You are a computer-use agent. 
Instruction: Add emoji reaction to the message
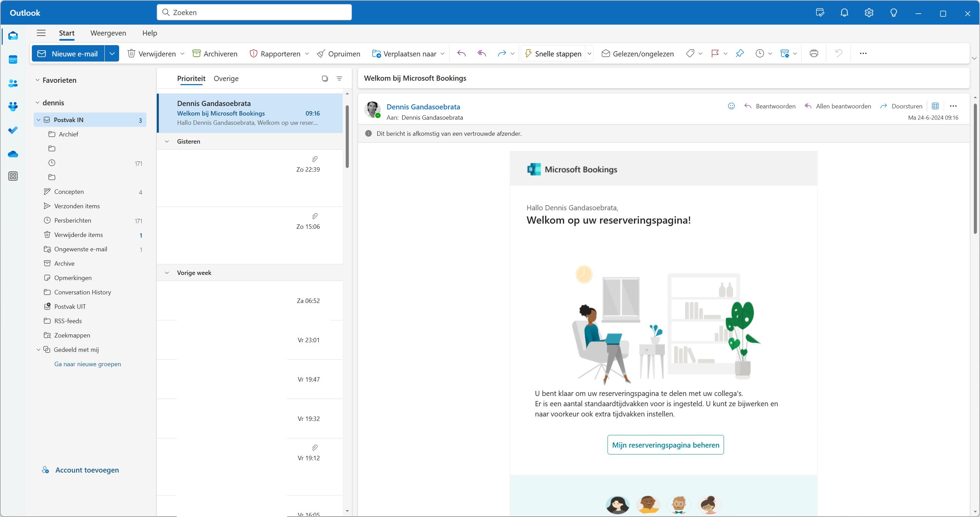pyautogui.click(x=731, y=106)
